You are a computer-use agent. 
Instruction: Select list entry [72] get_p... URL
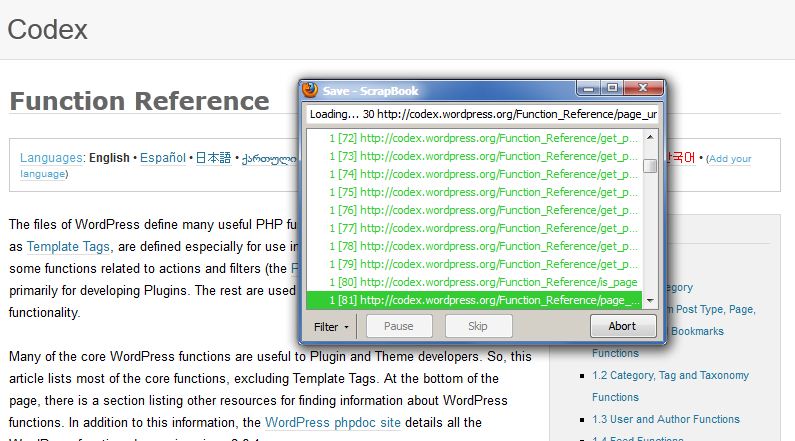475,138
